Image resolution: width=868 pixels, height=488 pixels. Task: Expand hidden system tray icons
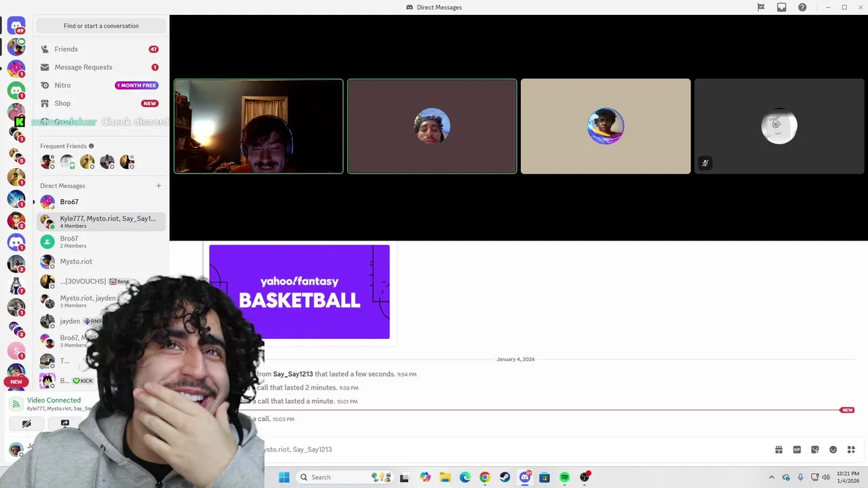coord(771,477)
